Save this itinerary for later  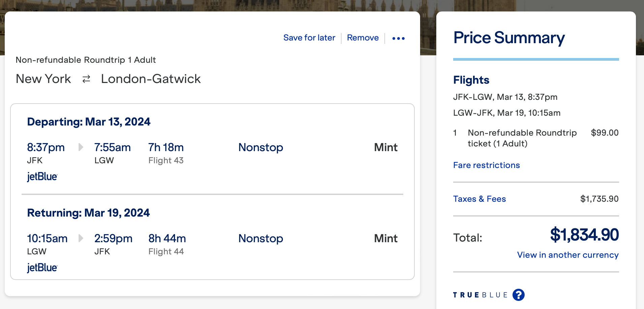pyautogui.click(x=309, y=38)
